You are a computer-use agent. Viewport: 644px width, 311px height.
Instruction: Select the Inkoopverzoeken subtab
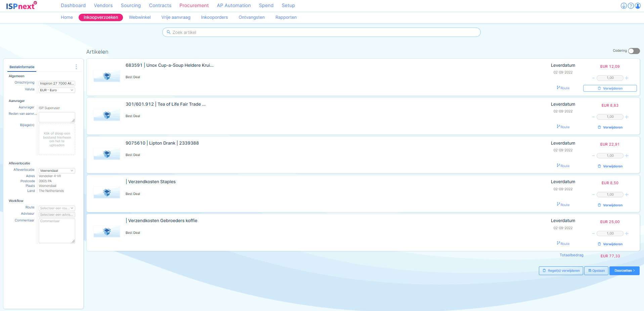click(x=101, y=17)
